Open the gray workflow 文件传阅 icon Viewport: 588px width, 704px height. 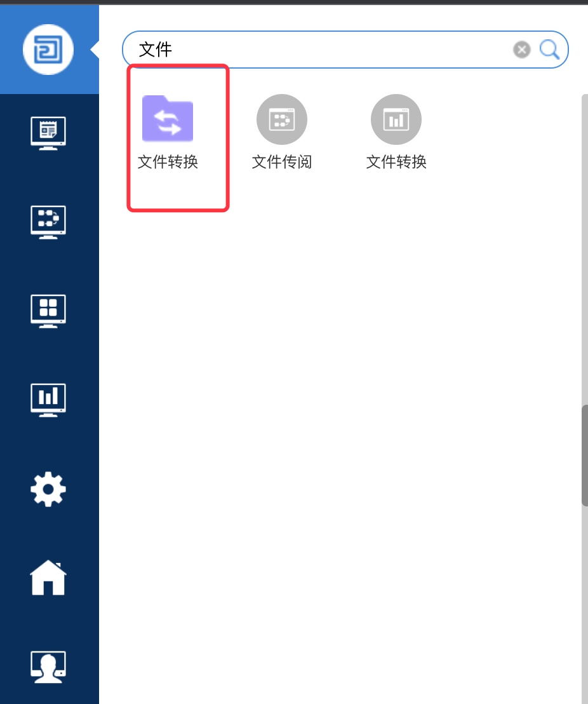click(282, 119)
